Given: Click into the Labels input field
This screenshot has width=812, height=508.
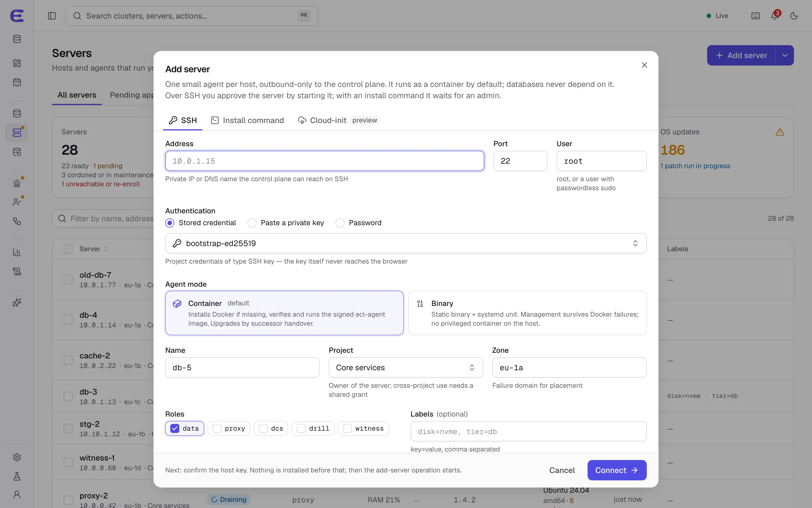Looking at the screenshot, I should click(528, 432).
